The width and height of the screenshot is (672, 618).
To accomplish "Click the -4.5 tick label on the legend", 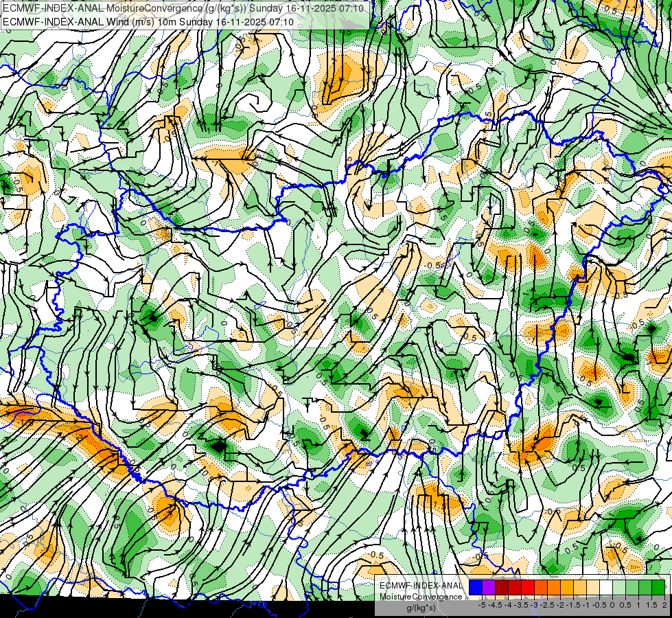I will pos(495,605).
